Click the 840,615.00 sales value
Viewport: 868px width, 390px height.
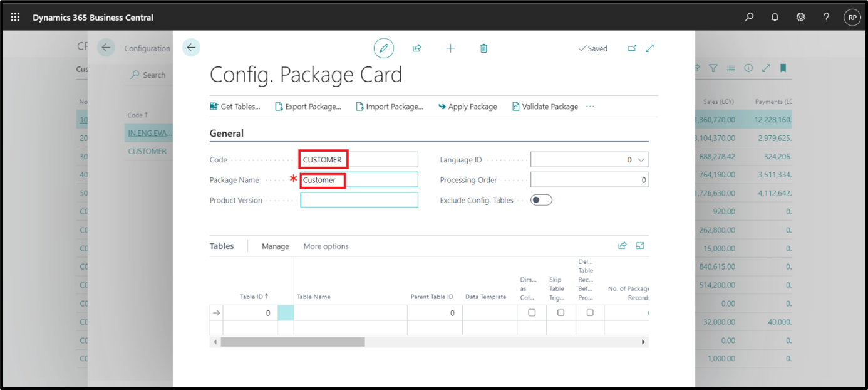pyautogui.click(x=717, y=266)
